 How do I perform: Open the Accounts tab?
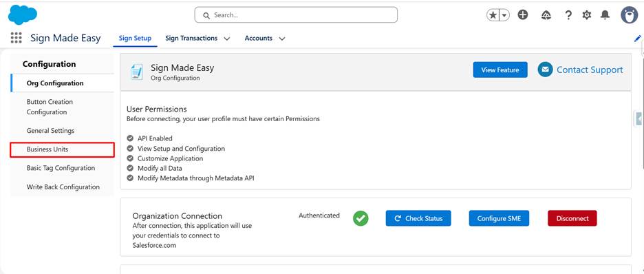click(x=258, y=38)
